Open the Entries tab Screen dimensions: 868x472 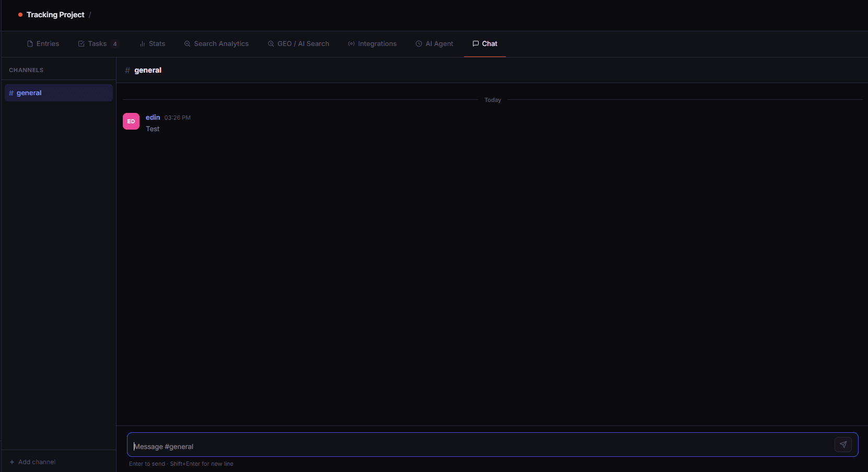pos(43,44)
